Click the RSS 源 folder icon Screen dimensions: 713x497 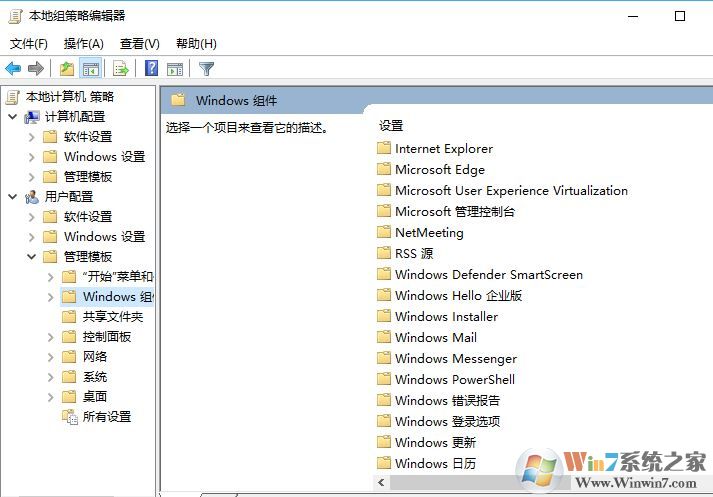[x=384, y=253]
